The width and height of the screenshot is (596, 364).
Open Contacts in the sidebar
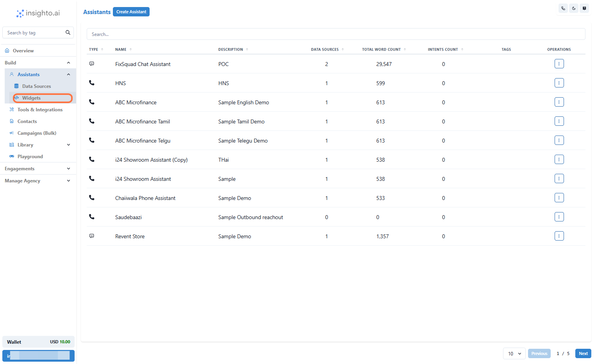point(40,121)
